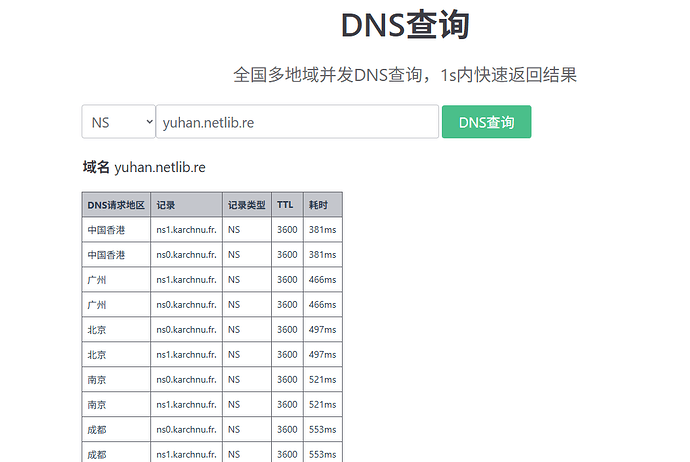Screen dimensions: 690x462
Task: Select 466ms value in 广州 ns0 row
Action: (323, 304)
